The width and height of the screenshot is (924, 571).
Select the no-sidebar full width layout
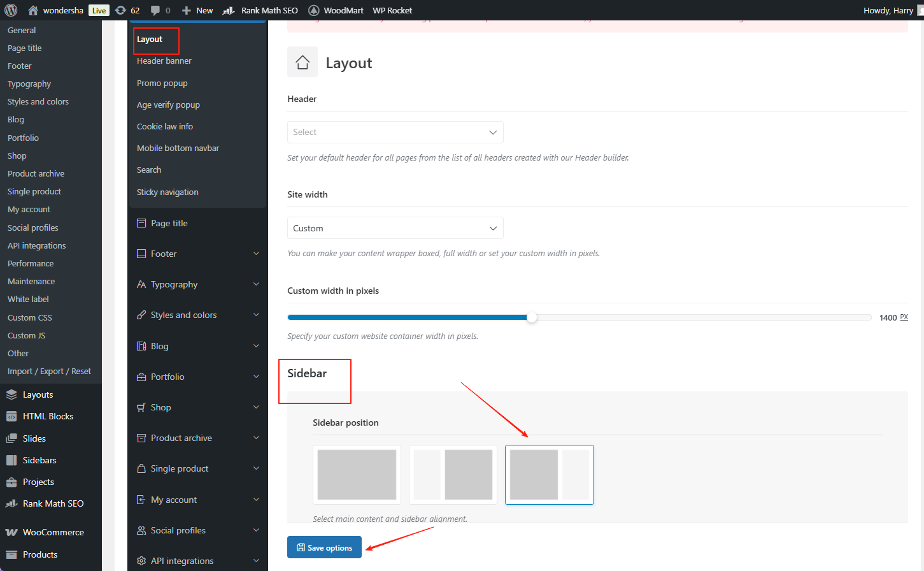click(357, 475)
